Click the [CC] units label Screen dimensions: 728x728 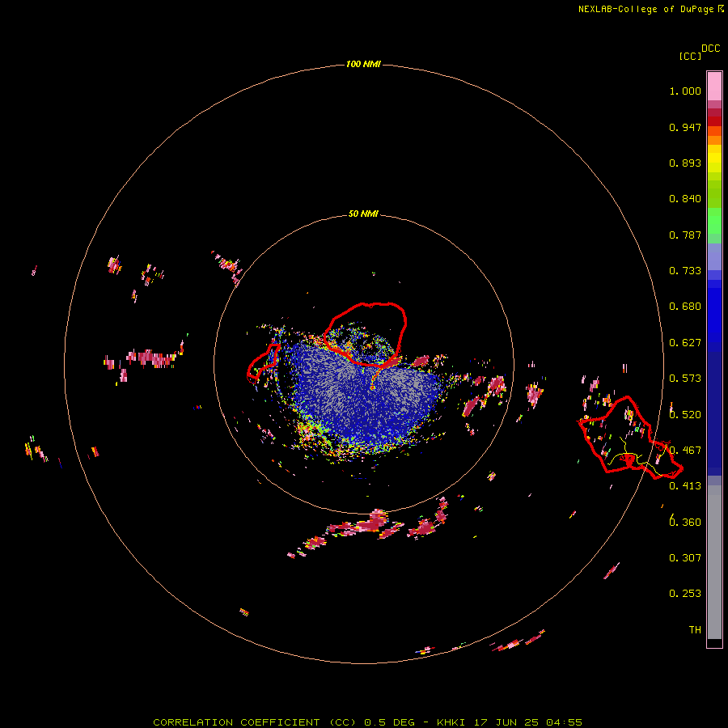(690, 56)
